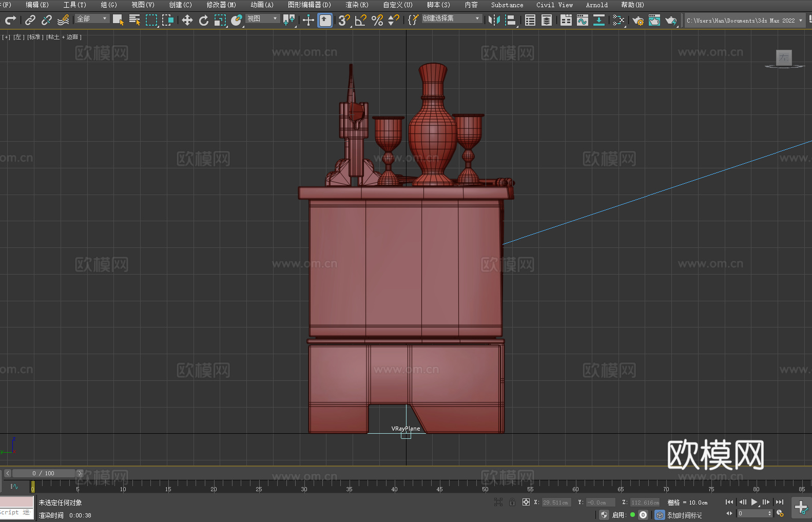The height and width of the screenshot is (522, 812).
Task: Activate the Select Object tool
Action: (118, 20)
